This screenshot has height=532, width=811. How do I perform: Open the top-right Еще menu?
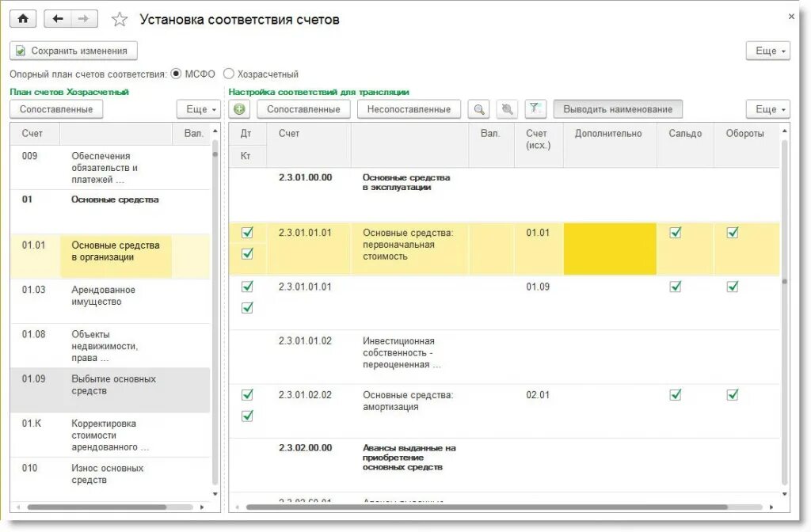767,50
